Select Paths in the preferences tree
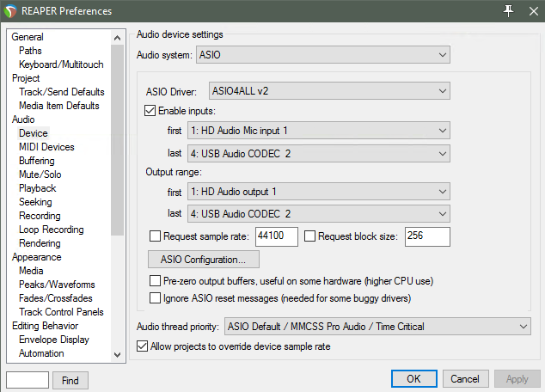Viewport: 545px width, 392px height. 30,51
